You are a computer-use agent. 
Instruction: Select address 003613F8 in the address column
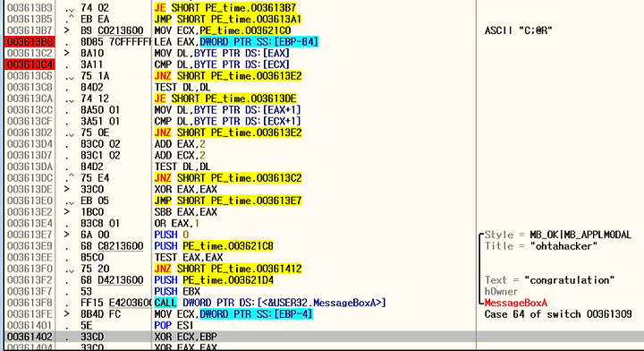tap(30, 303)
